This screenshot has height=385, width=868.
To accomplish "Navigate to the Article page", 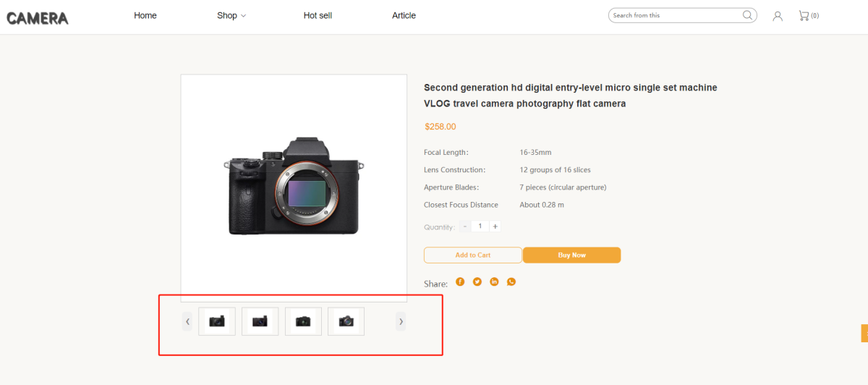I will [404, 15].
